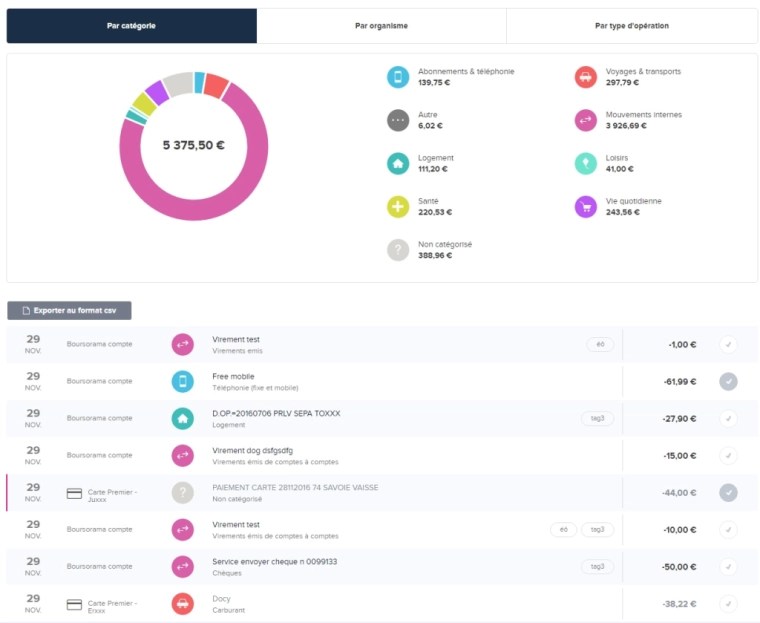Click the teg3 tag on Service envoyer cheque
This screenshot has height=623, width=760.
pyautogui.click(x=597, y=567)
